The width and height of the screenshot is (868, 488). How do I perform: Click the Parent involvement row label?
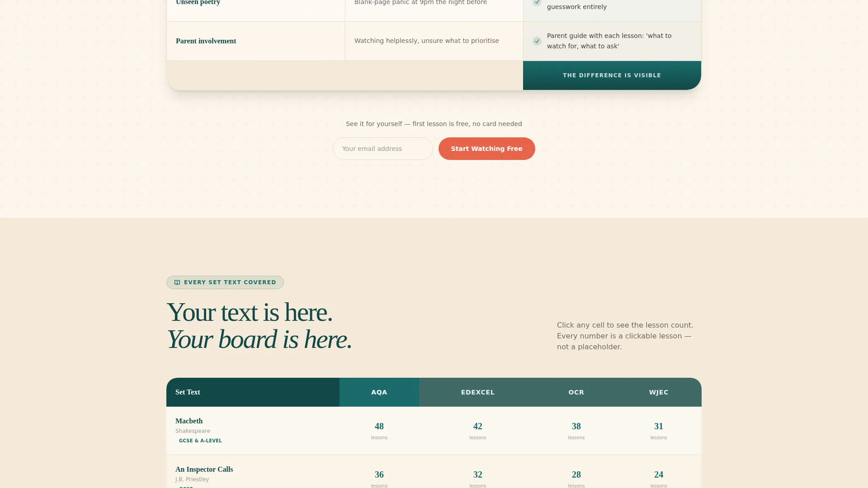point(206,41)
